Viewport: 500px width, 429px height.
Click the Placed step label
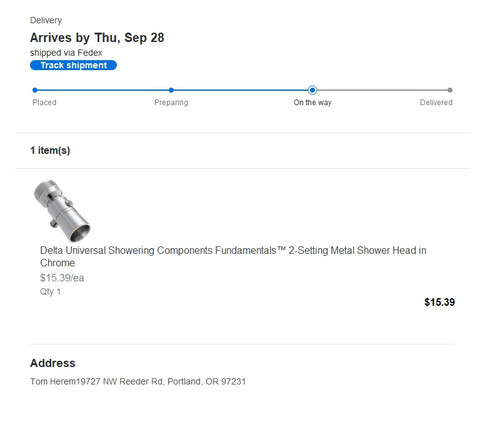click(x=44, y=102)
